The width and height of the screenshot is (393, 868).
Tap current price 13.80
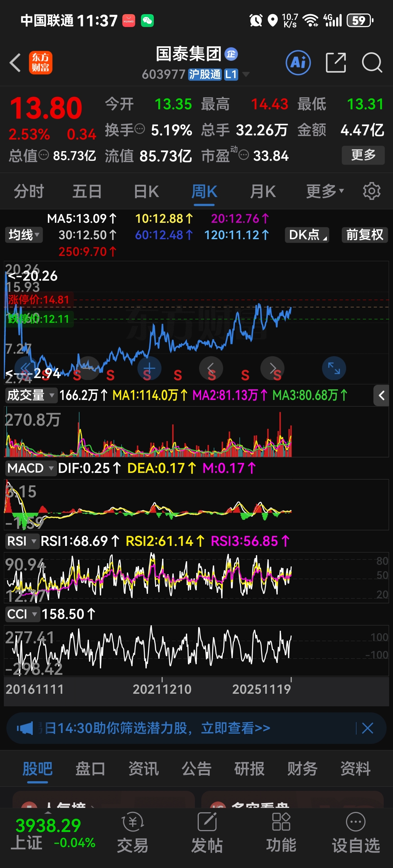click(x=46, y=108)
